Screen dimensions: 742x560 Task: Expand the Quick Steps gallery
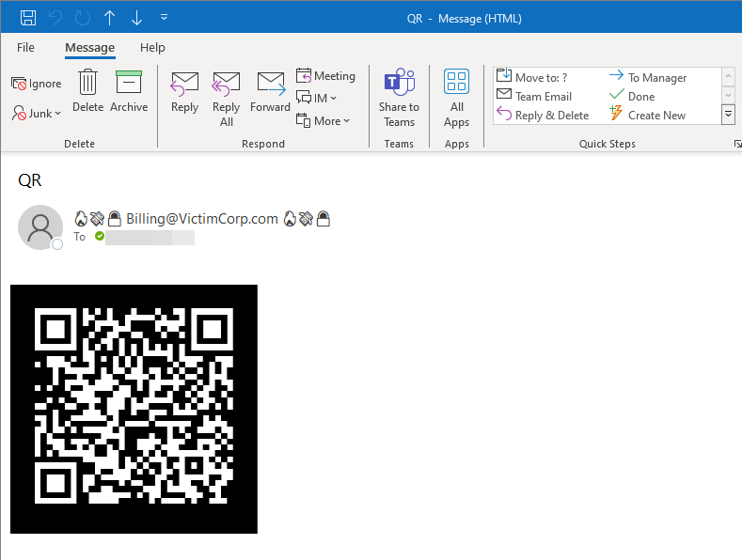pyautogui.click(x=728, y=115)
